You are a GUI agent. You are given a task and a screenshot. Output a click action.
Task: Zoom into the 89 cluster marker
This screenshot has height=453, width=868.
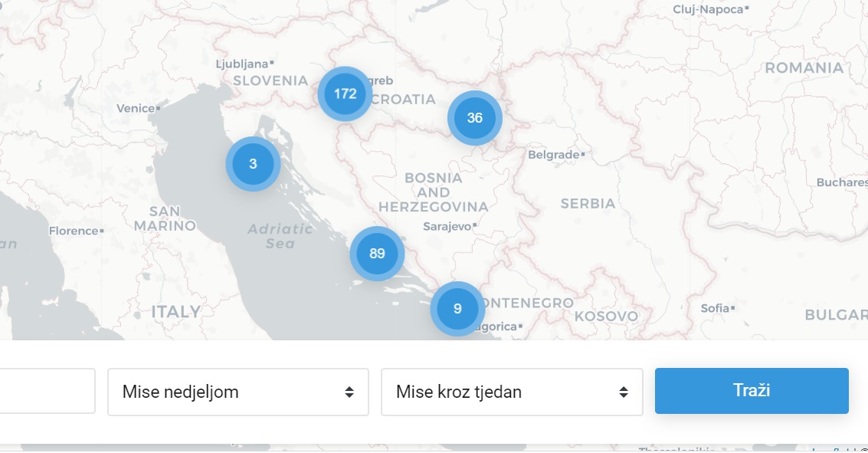[377, 254]
